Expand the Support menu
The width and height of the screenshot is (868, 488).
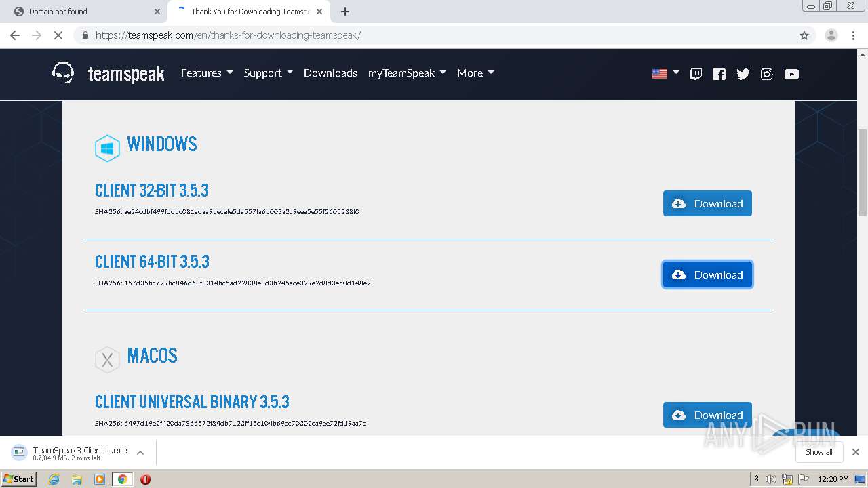268,73
